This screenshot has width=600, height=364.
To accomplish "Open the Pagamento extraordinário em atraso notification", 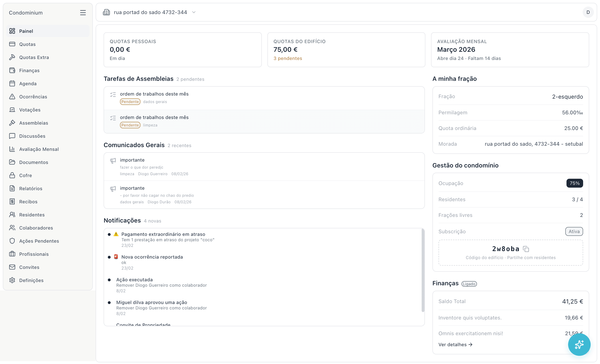I will point(163,234).
